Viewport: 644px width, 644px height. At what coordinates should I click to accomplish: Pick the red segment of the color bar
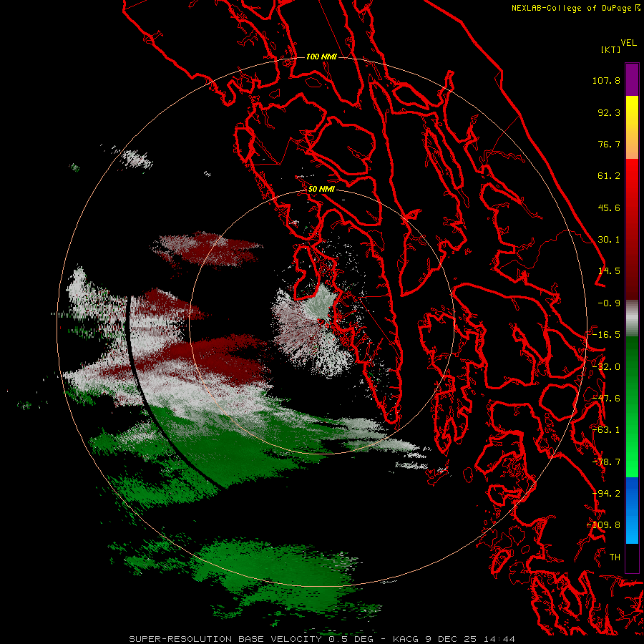632,229
